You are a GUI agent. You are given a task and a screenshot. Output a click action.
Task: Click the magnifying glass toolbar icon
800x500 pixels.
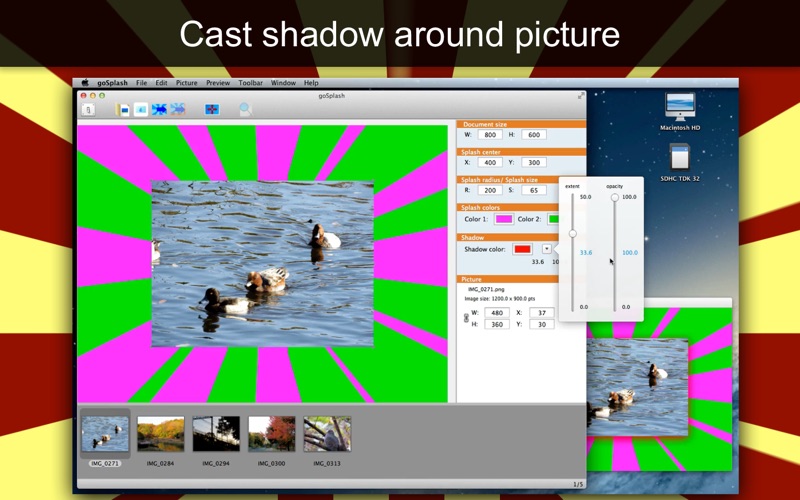(245, 110)
